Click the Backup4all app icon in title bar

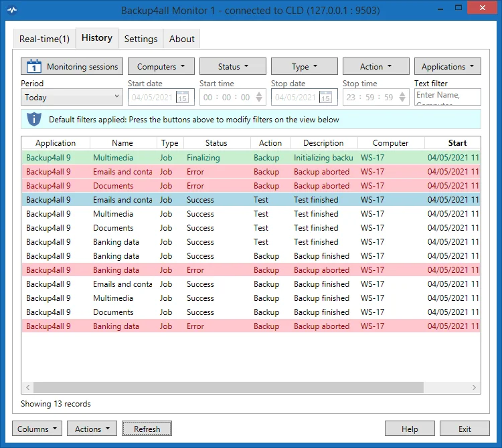[x=12, y=11]
